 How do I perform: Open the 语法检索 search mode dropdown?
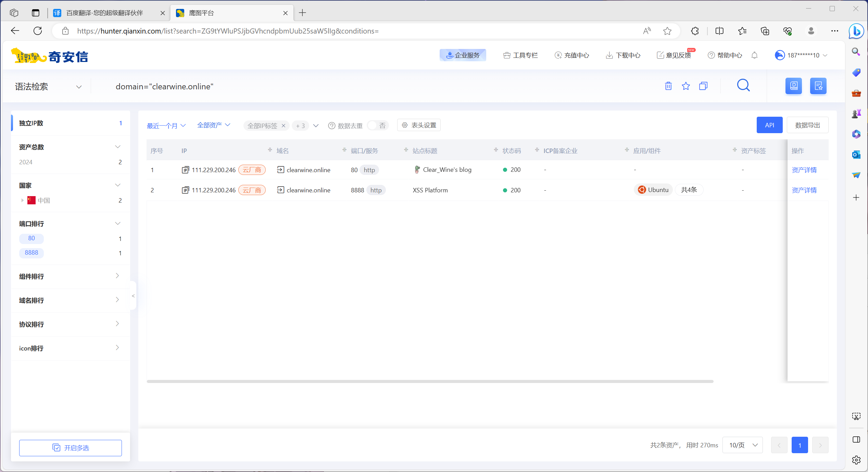tap(48, 87)
